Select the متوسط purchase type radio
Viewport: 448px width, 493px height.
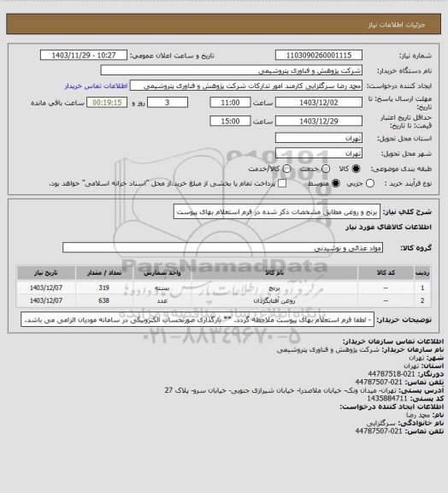[x=336, y=183]
